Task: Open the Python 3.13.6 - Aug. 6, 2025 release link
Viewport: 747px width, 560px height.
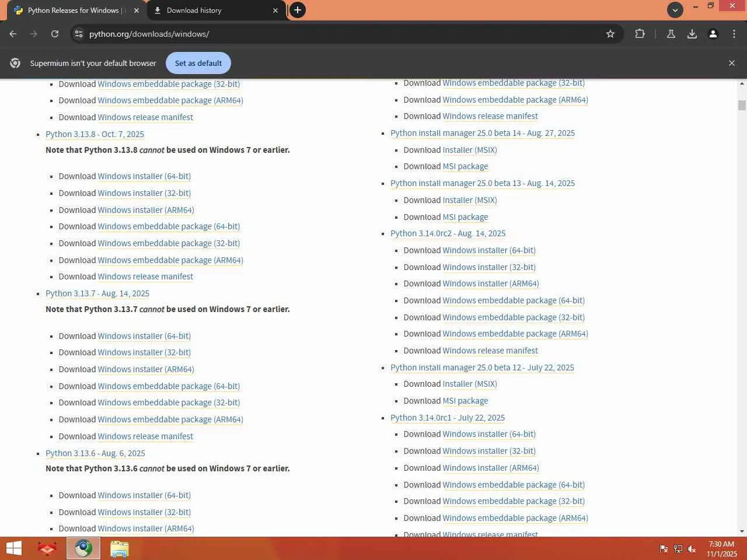Action: (95, 453)
